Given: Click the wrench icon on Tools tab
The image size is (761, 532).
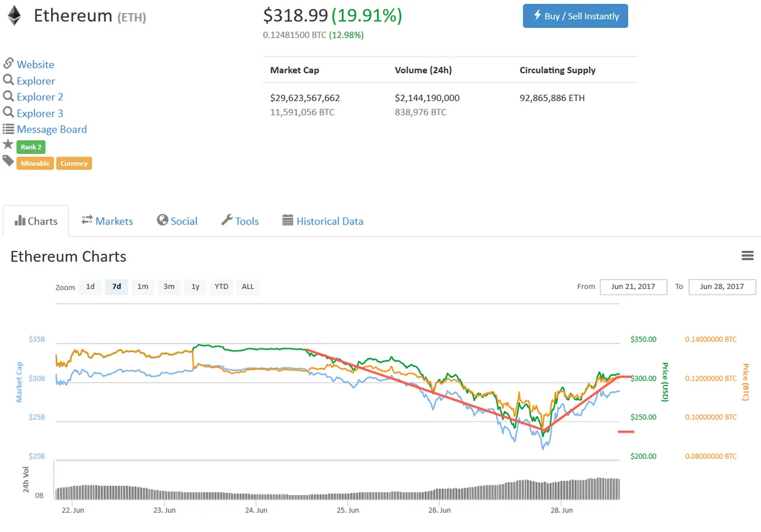Looking at the screenshot, I should click(227, 220).
